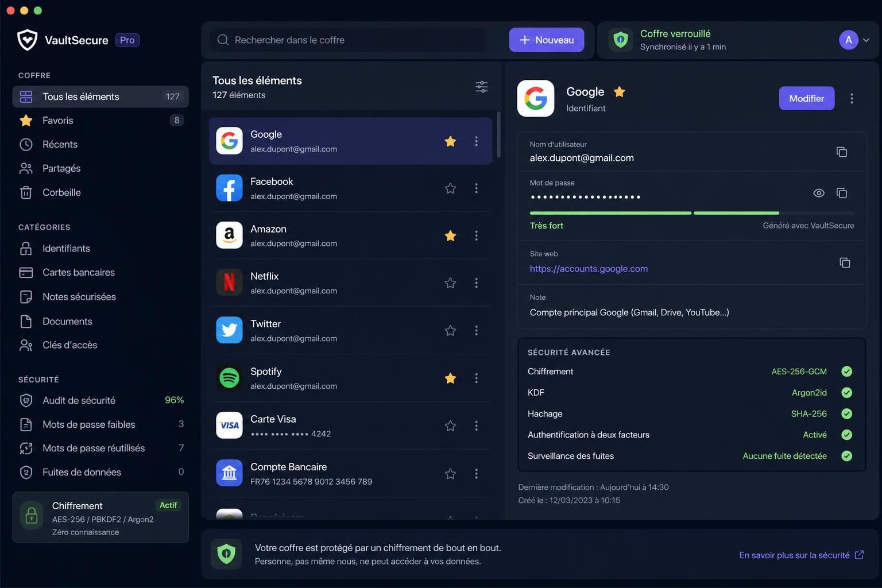Click the Amazon logo in the list

click(229, 235)
